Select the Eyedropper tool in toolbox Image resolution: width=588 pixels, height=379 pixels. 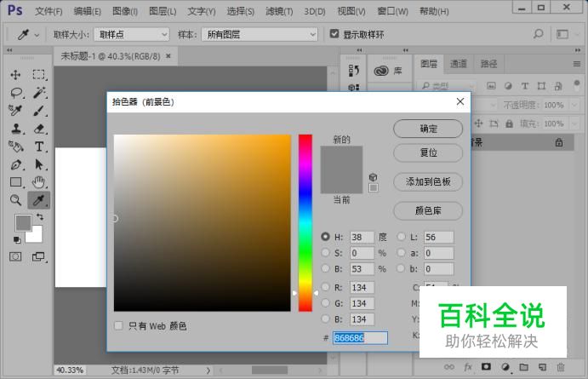(38, 200)
